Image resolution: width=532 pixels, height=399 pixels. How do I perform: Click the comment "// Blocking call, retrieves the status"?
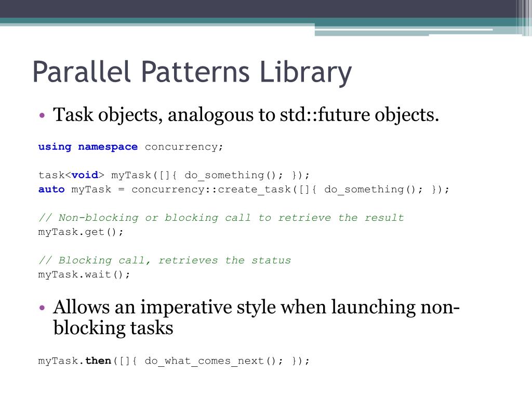165,261
